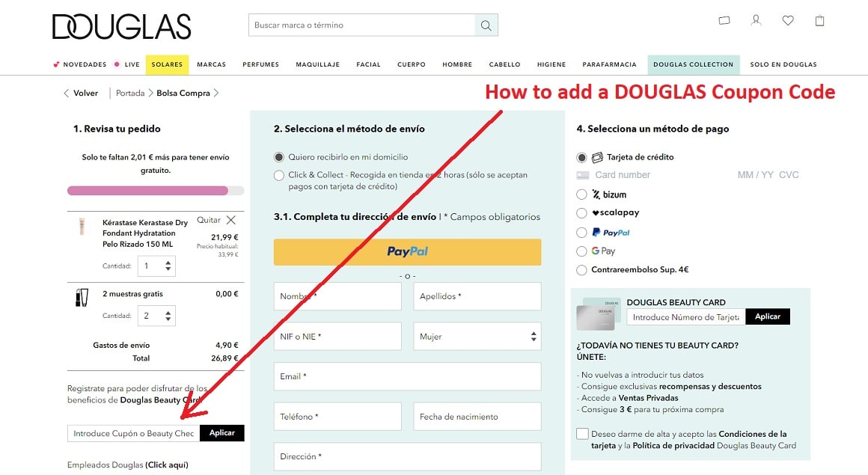Click the Volver back link

click(x=86, y=93)
